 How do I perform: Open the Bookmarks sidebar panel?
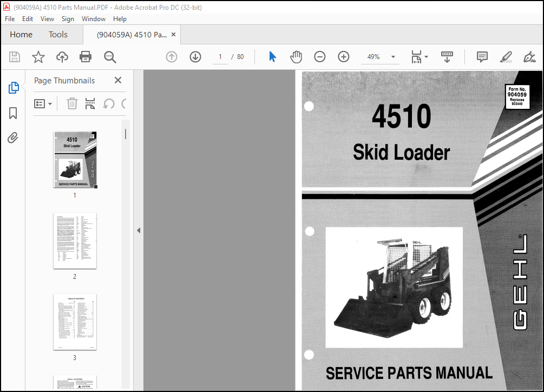point(13,113)
